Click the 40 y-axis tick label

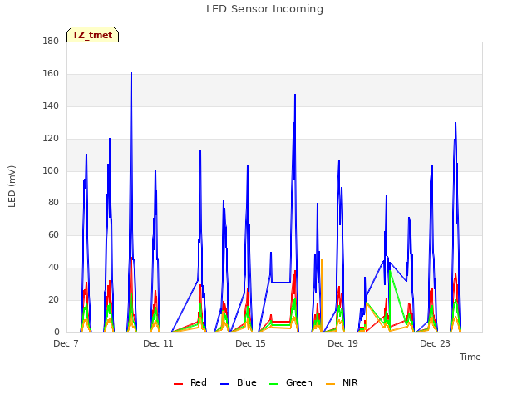pyautogui.click(x=53, y=268)
